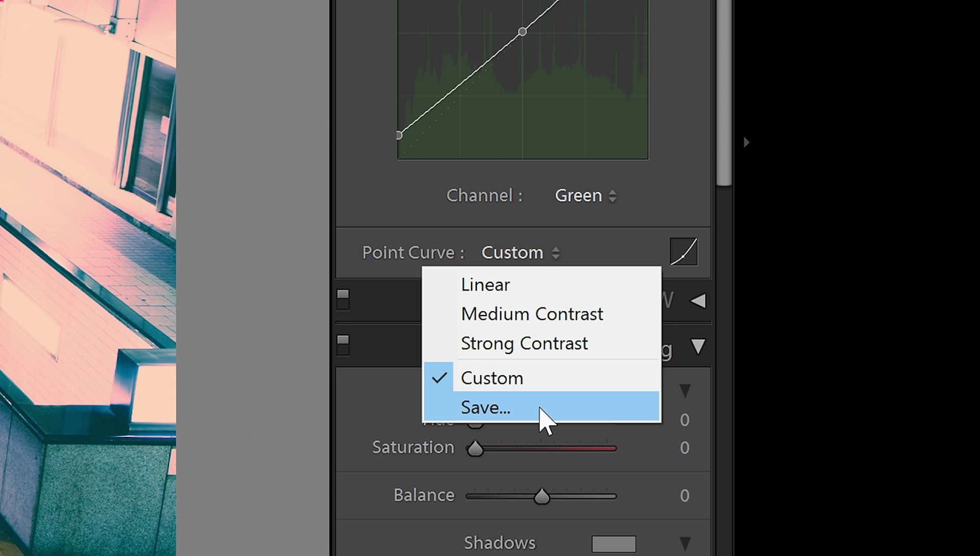980x556 pixels.
Task: Collapse the panel with down-pointing triangle
Action: tap(698, 347)
